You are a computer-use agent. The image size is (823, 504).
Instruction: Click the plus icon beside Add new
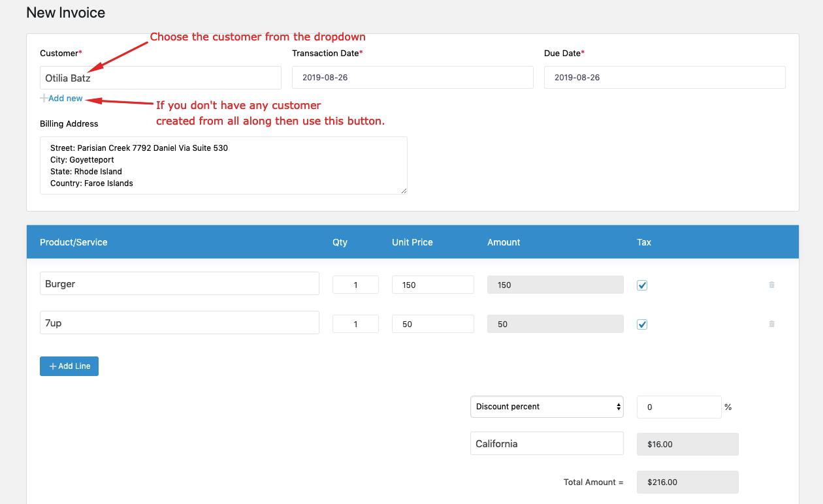coord(42,98)
